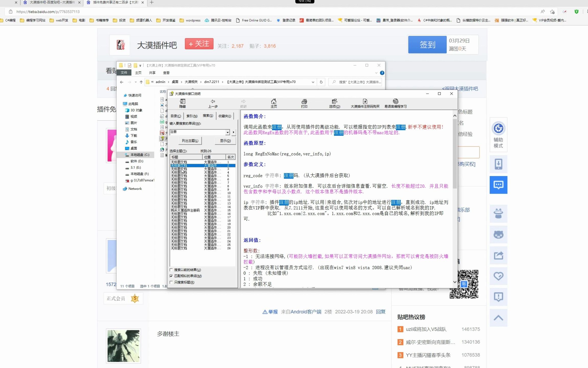Click the 标题 column header
Viewport: 588px width, 368px height.
186,157
